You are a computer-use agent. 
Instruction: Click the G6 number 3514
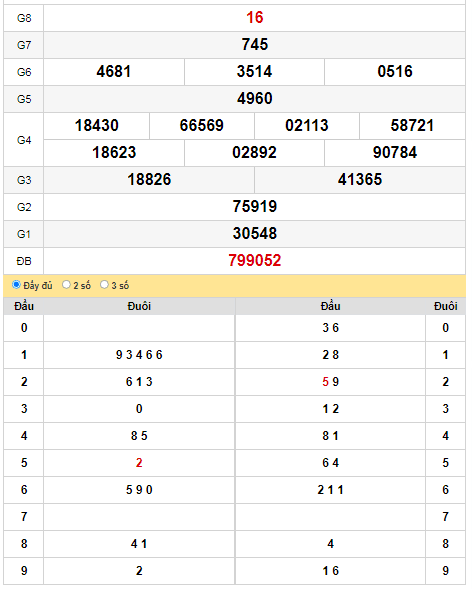coord(254,72)
